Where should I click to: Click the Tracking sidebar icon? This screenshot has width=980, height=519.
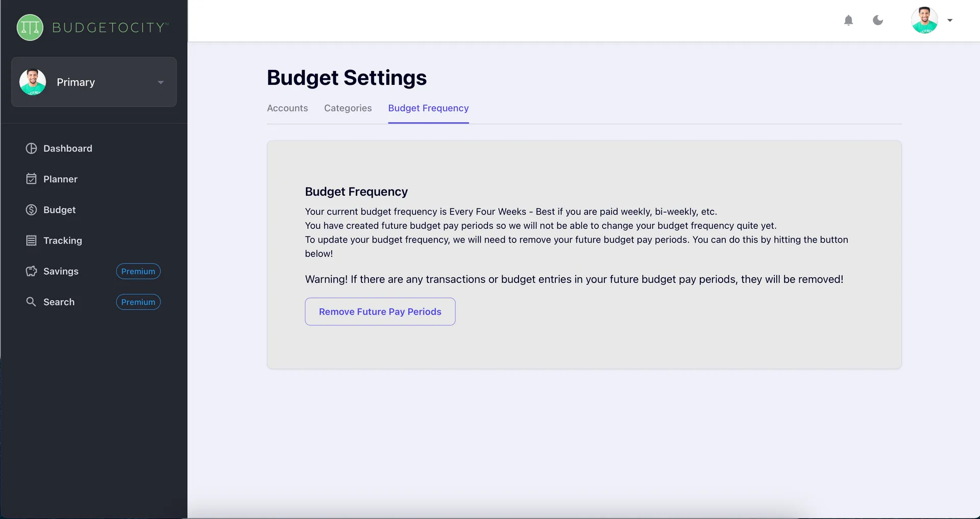[31, 240]
